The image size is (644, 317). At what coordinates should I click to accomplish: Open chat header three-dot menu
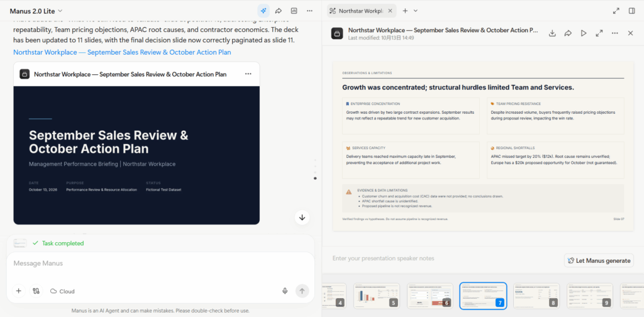309,11
